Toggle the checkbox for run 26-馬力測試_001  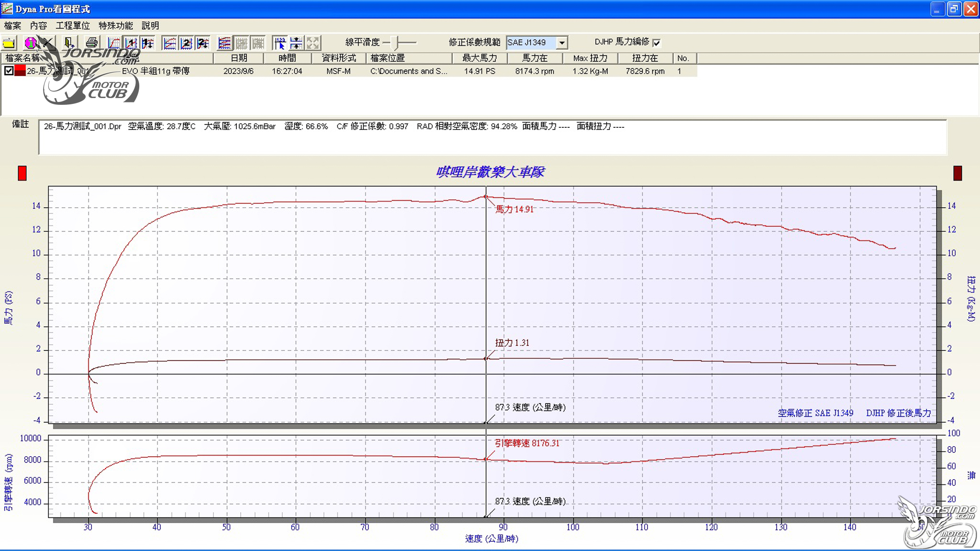point(9,71)
